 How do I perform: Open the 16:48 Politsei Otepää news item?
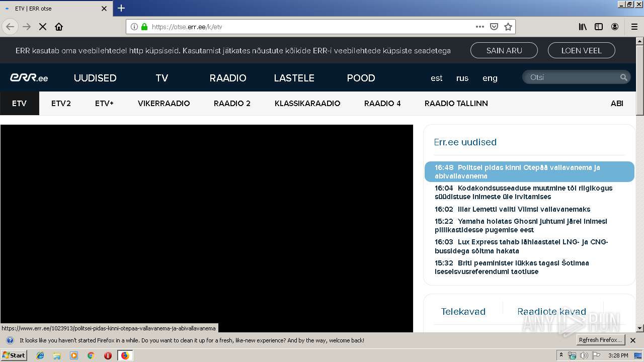coord(529,171)
